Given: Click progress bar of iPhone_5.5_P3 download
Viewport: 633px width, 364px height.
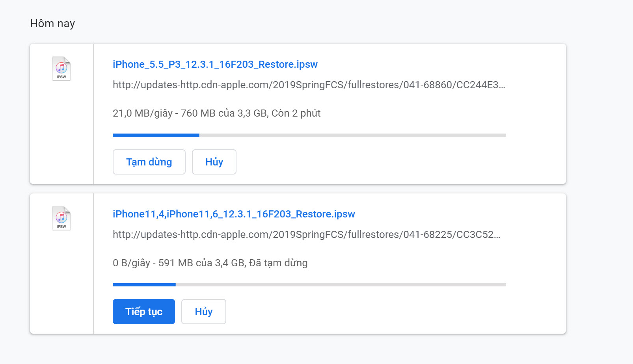Looking at the screenshot, I should click(x=309, y=135).
